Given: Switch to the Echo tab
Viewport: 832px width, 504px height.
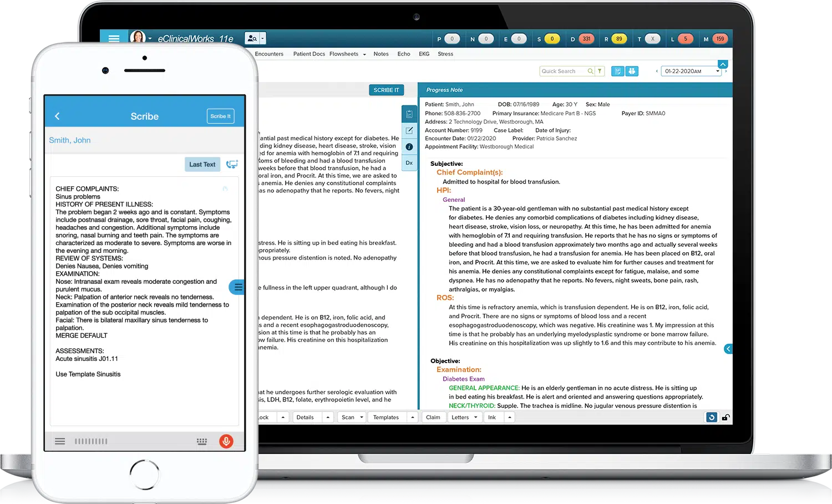Looking at the screenshot, I should coord(404,54).
